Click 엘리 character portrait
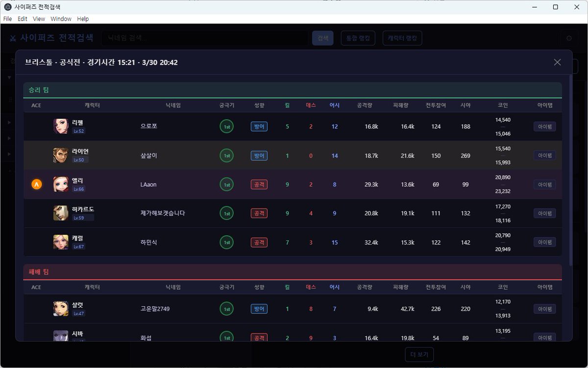This screenshot has height=368, width=588. 61,184
